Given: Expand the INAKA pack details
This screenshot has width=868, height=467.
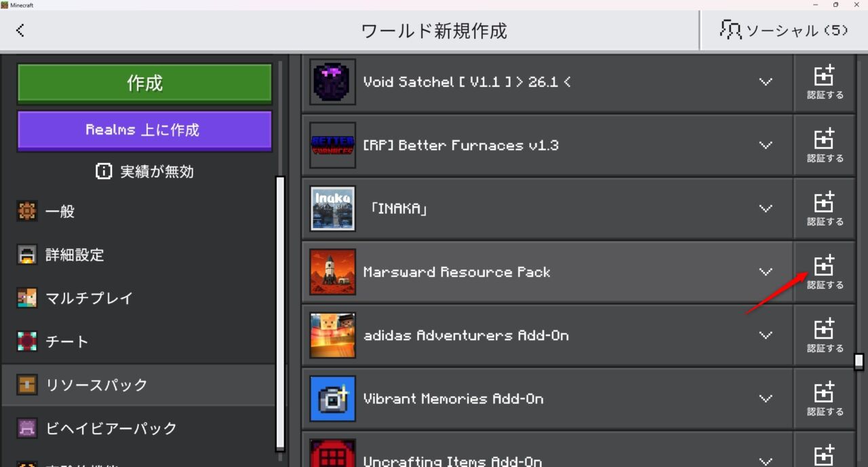Looking at the screenshot, I should click(766, 208).
